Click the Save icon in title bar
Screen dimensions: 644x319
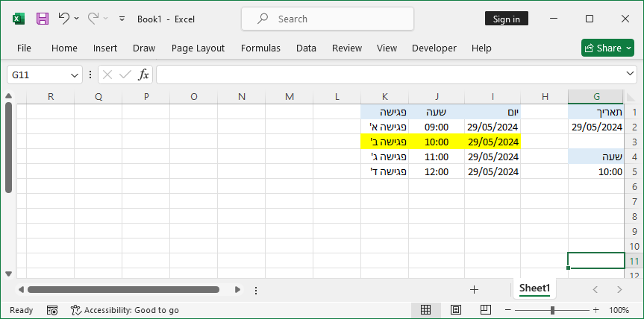(43, 19)
